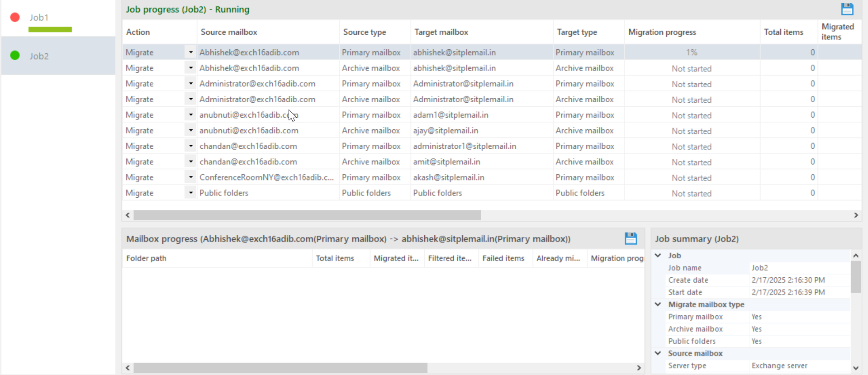The width and height of the screenshot is (868, 375).
Task: Open Action dropdown for Administrator Archive mailbox row
Action: click(x=191, y=99)
